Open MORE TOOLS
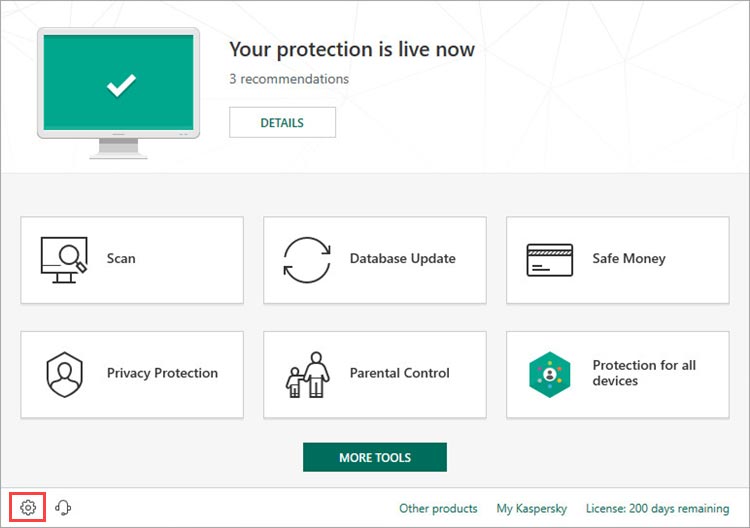The width and height of the screenshot is (750, 528). pyautogui.click(x=375, y=457)
